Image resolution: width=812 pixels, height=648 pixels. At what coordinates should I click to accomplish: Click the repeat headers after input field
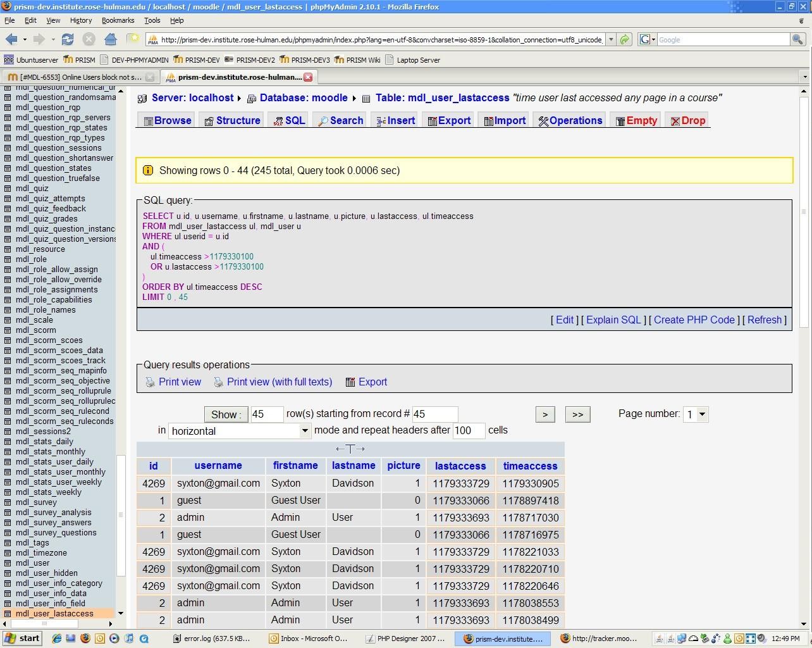[469, 431]
